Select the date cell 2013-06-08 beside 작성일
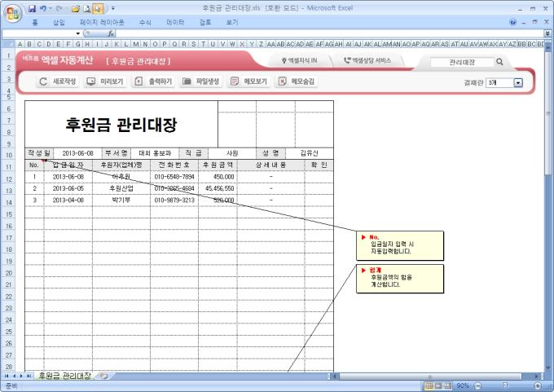Viewport: 554px width, 392px height. click(x=77, y=153)
